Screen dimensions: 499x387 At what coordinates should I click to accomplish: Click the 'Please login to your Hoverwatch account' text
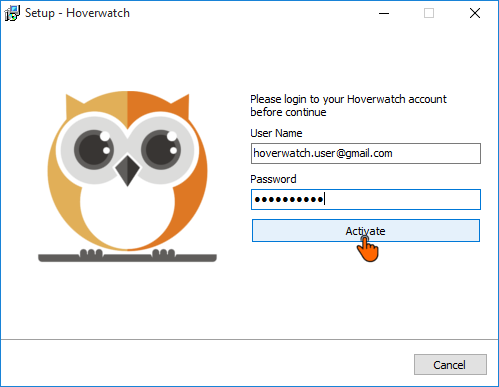348,99
